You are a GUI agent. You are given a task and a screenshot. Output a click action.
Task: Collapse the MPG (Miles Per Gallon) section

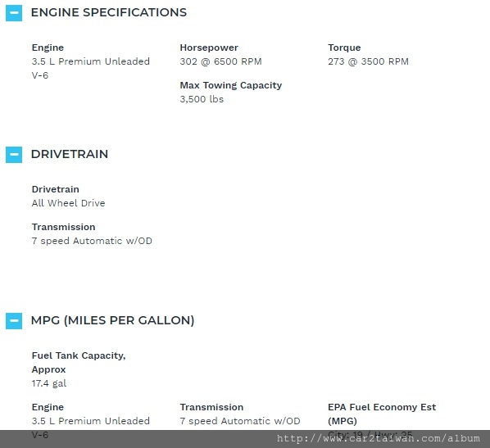pos(14,321)
